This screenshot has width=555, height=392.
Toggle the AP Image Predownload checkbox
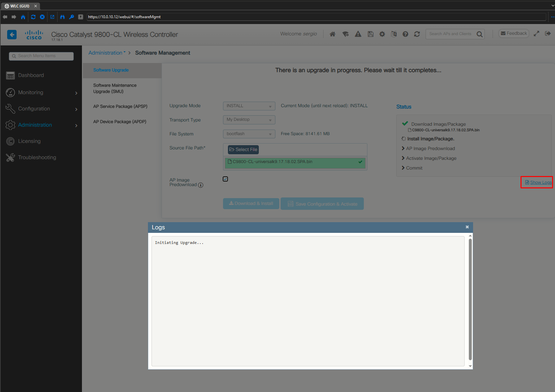tap(225, 179)
